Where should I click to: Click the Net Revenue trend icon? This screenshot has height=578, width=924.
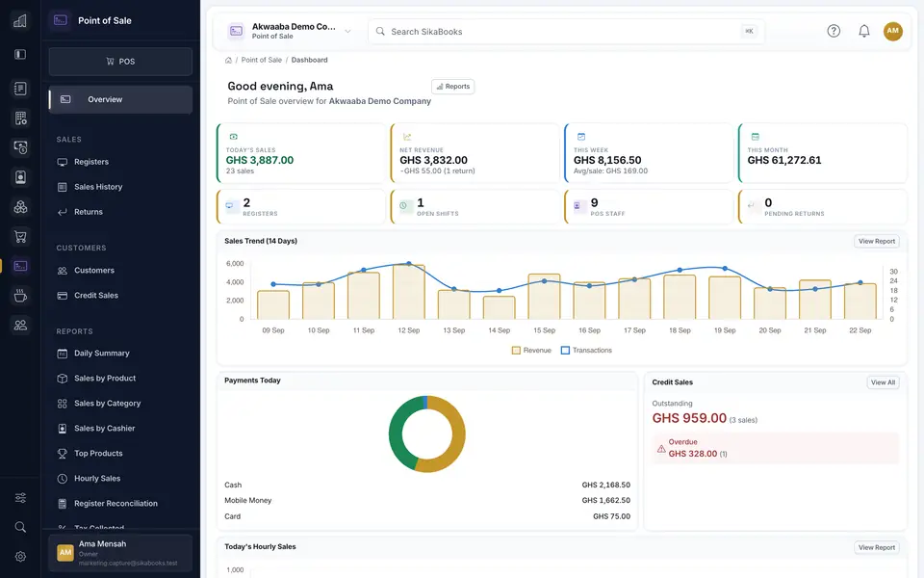[407, 137]
